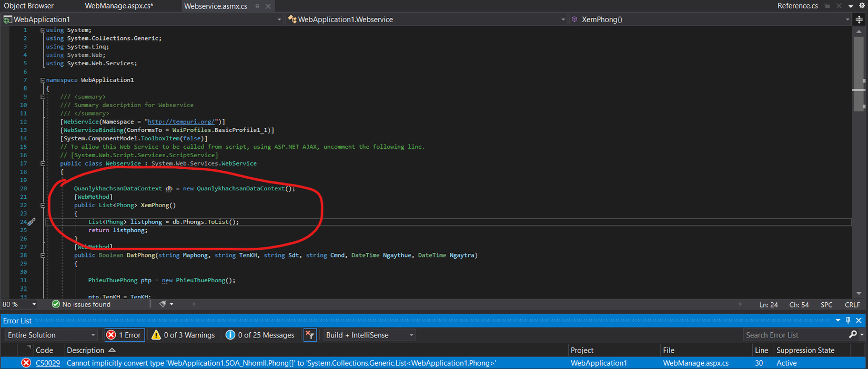Image resolution: width=868 pixels, height=369 pixels.
Task: Collapse the XemPhong method at line 22
Action: pos(43,206)
